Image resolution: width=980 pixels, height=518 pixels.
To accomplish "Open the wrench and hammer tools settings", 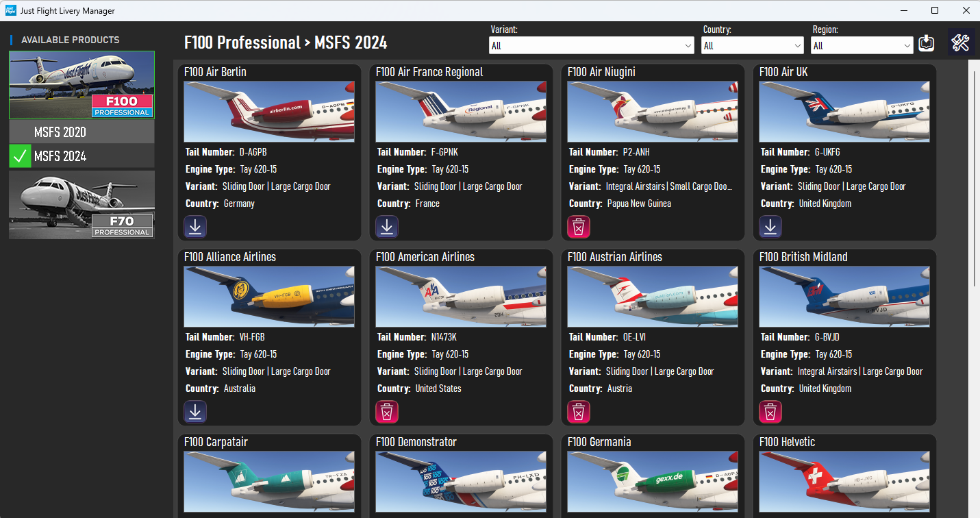I will pyautogui.click(x=961, y=42).
